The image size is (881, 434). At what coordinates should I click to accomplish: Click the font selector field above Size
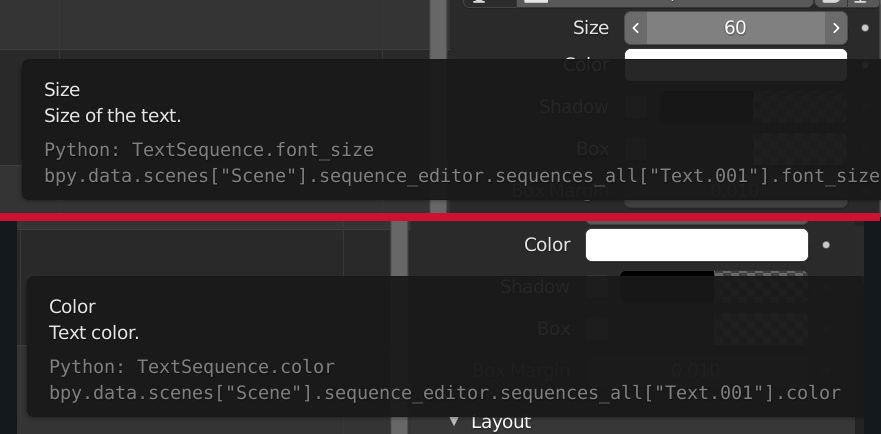coord(665,3)
